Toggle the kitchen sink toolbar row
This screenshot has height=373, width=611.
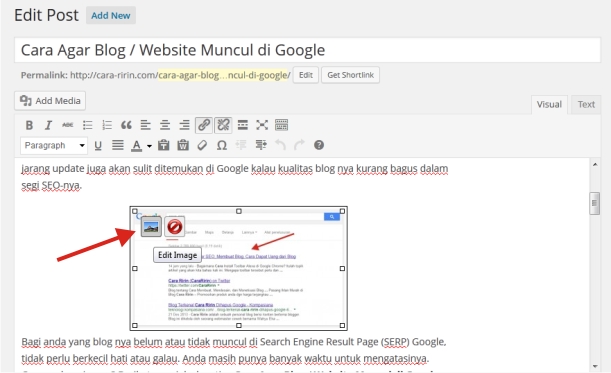281,125
